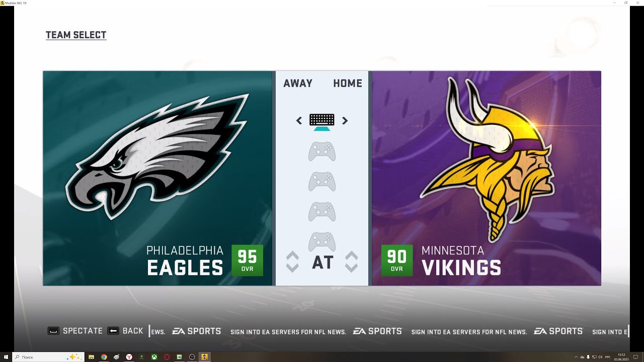The image size is (644, 362).
Task: Click the EAGLES team name text
Action: pos(185,268)
